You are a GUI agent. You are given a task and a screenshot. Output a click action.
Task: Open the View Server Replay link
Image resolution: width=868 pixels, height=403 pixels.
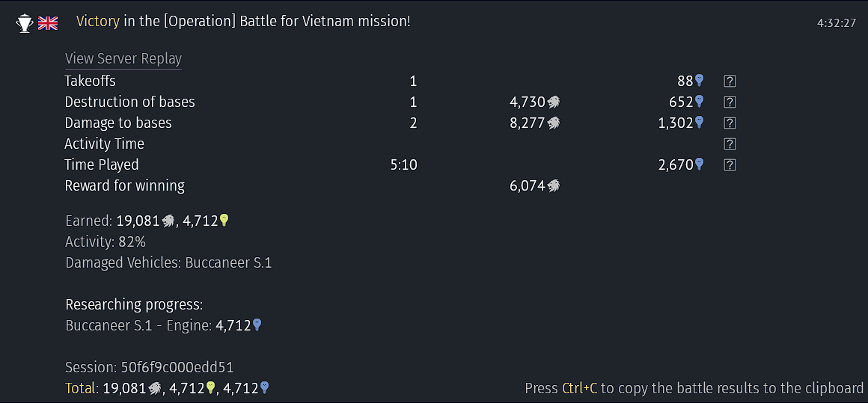[x=123, y=58]
